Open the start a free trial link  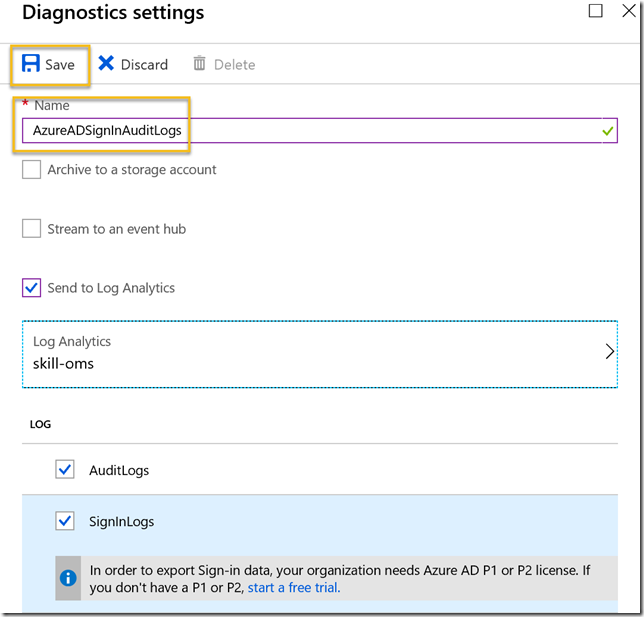coord(294,588)
